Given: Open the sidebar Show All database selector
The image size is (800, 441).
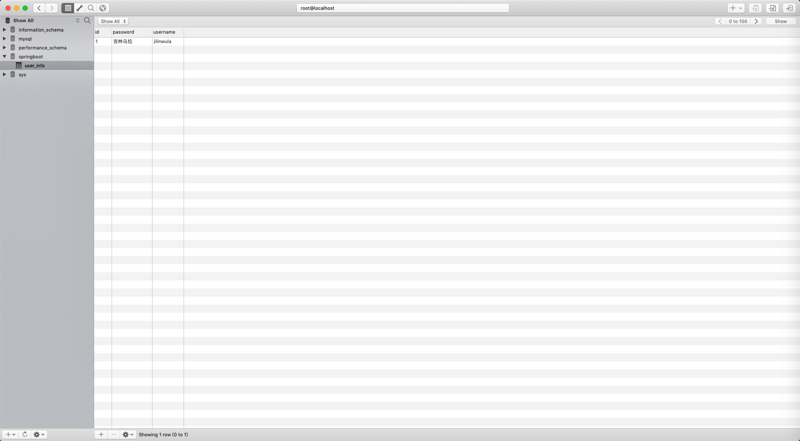Looking at the screenshot, I should [43, 20].
